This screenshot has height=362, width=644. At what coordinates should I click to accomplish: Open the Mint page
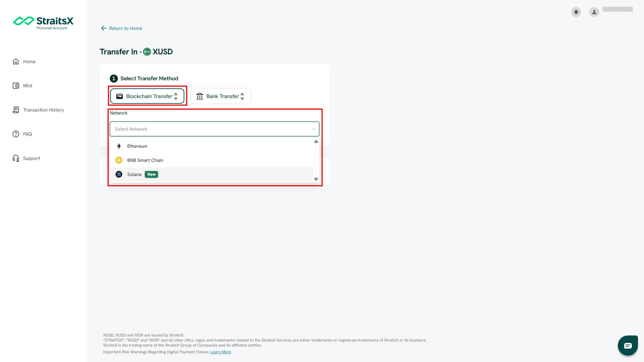pyautogui.click(x=28, y=86)
